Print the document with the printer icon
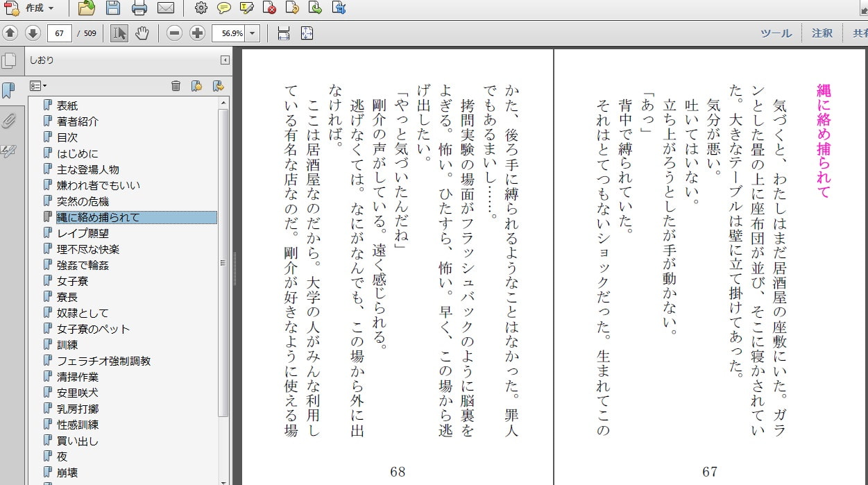The height and width of the screenshot is (485, 868). [139, 8]
